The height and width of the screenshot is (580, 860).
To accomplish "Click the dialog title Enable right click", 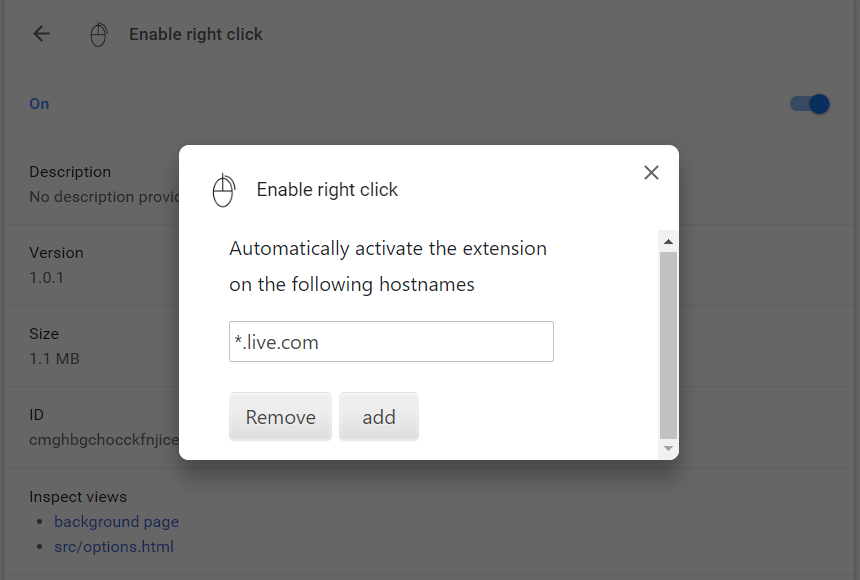I will (327, 190).
